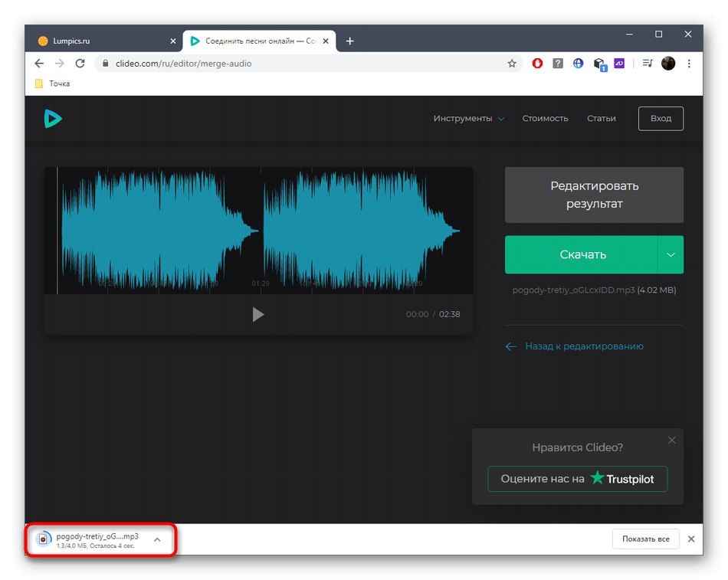Viewport: 728px width, 580px height.
Task: Click the Clideo logo icon
Action: click(x=53, y=119)
